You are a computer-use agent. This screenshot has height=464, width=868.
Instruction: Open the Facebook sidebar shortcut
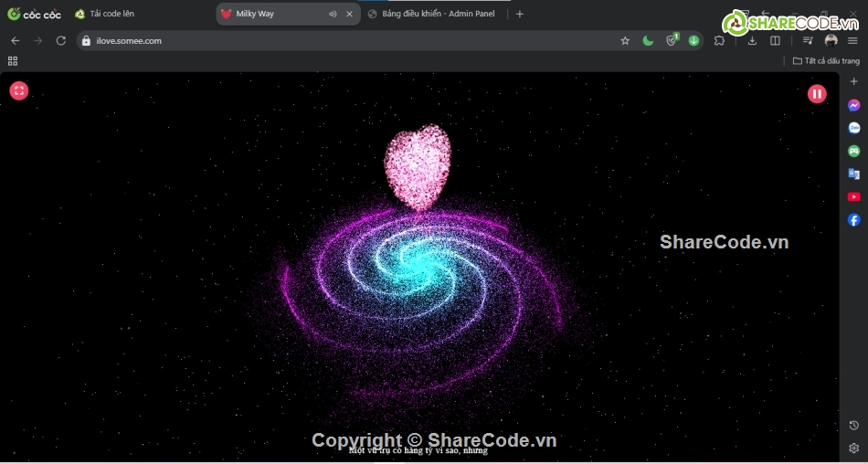(853, 220)
